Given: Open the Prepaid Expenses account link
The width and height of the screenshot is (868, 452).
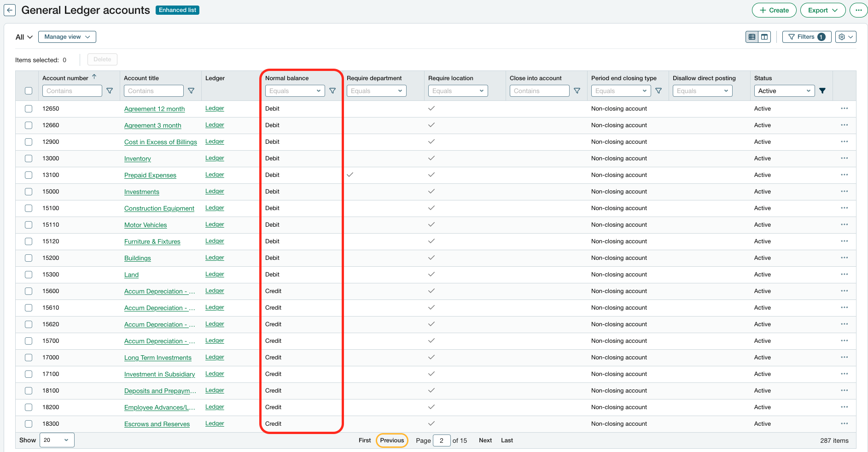Looking at the screenshot, I should [150, 175].
